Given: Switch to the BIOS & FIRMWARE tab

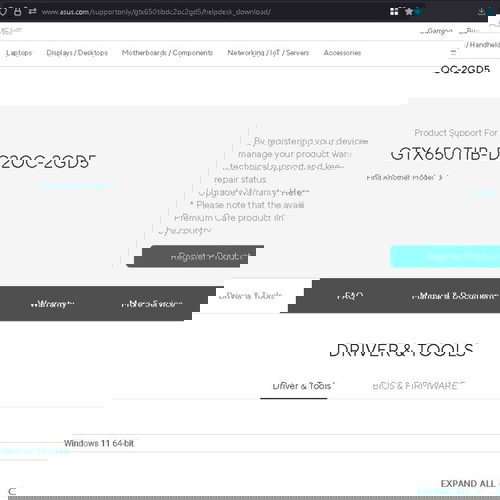Looking at the screenshot, I should [x=419, y=386].
